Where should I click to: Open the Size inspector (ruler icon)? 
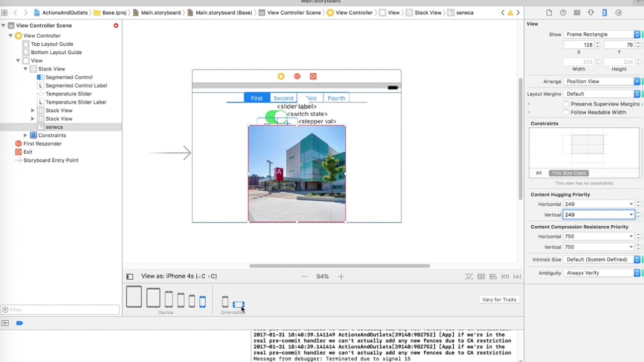(x=605, y=13)
